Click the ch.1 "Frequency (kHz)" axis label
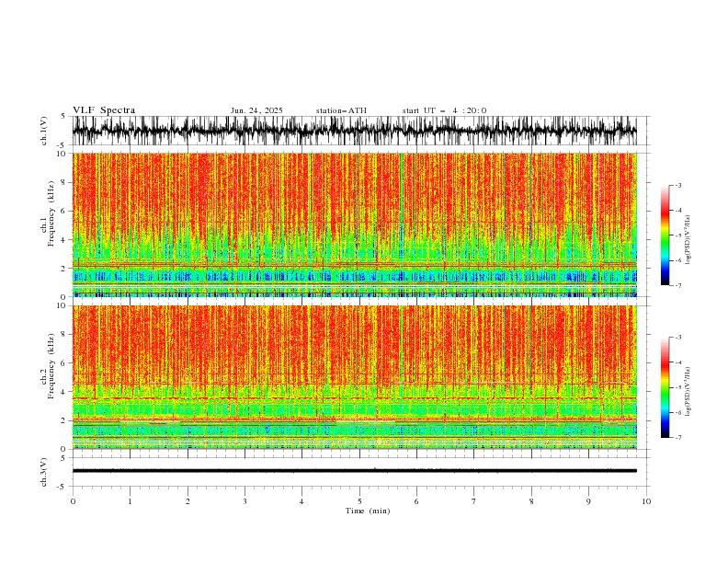The image size is (728, 563). [51, 213]
